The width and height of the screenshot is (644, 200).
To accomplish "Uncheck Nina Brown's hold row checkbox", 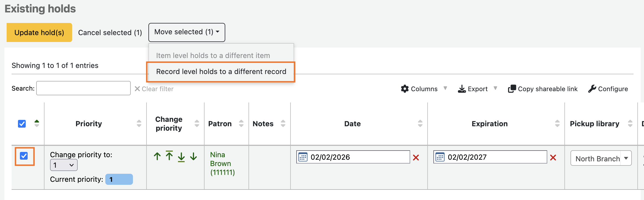I will [24, 156].
